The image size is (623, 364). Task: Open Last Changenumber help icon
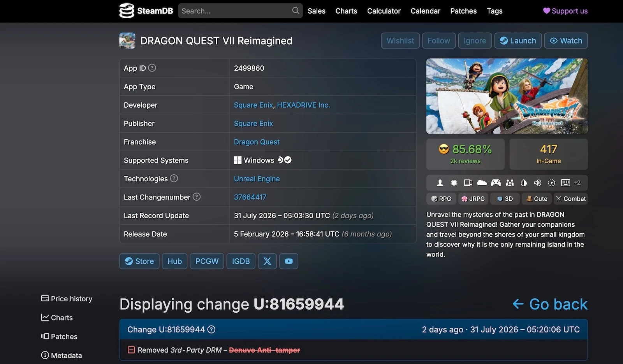[197, 197]
